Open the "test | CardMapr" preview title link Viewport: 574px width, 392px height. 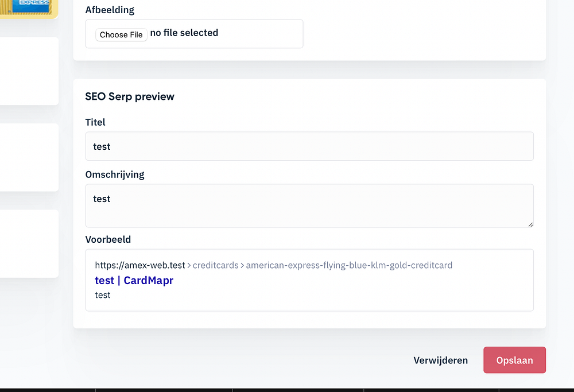tap(134, 281)
